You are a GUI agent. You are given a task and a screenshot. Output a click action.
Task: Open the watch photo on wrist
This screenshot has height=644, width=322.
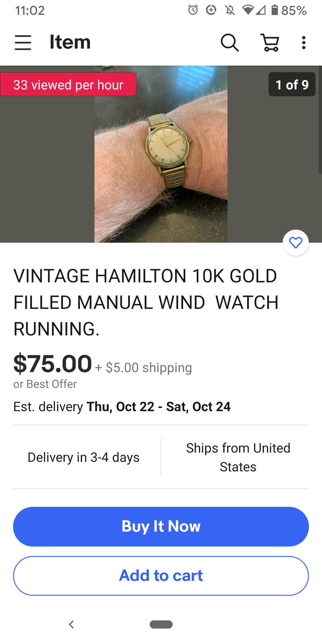pos(161,154)
